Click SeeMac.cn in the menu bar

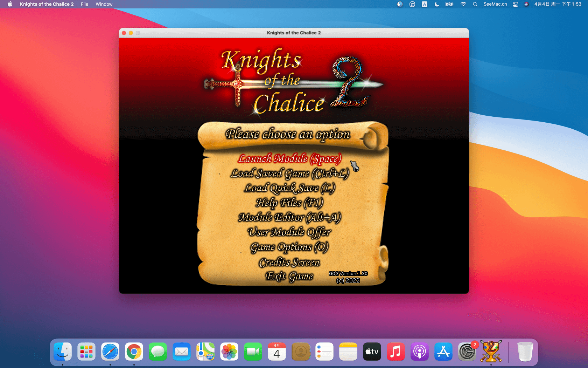click(495, 4)
